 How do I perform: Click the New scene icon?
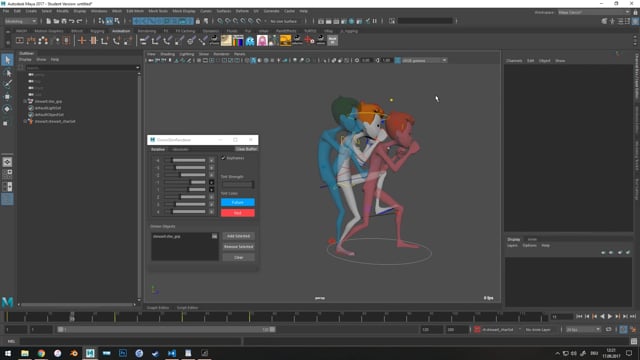tap(48, 21)
